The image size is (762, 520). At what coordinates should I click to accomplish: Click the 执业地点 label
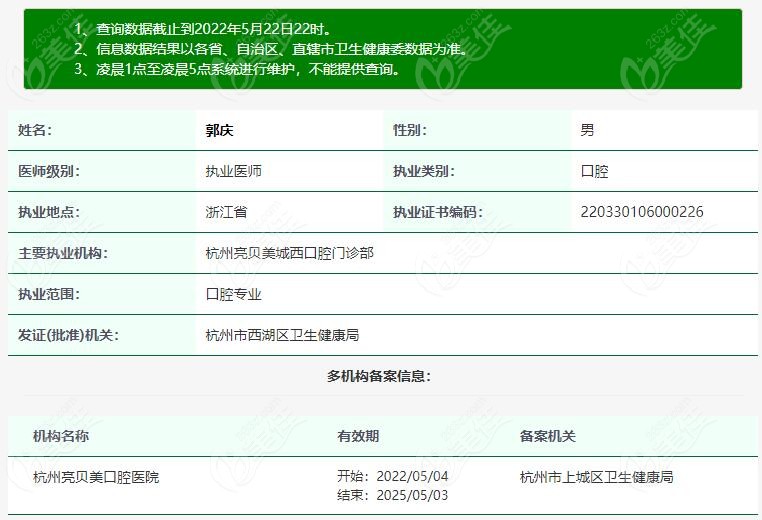click(x=49, y=212)
